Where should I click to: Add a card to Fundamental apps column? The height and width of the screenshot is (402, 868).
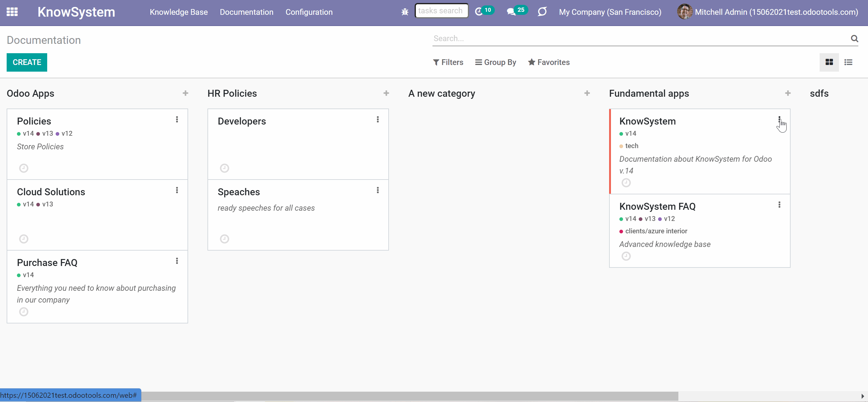point(788,93)
